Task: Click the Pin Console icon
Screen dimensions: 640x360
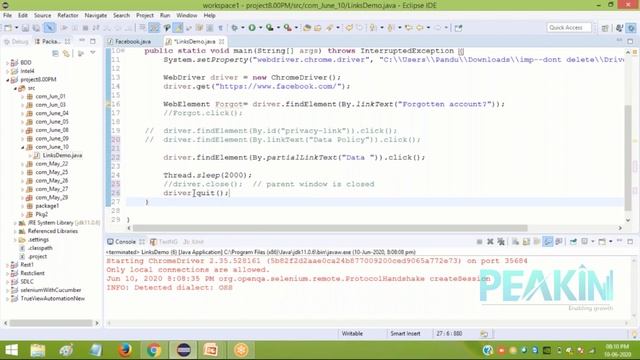Action: coord(573,242)
